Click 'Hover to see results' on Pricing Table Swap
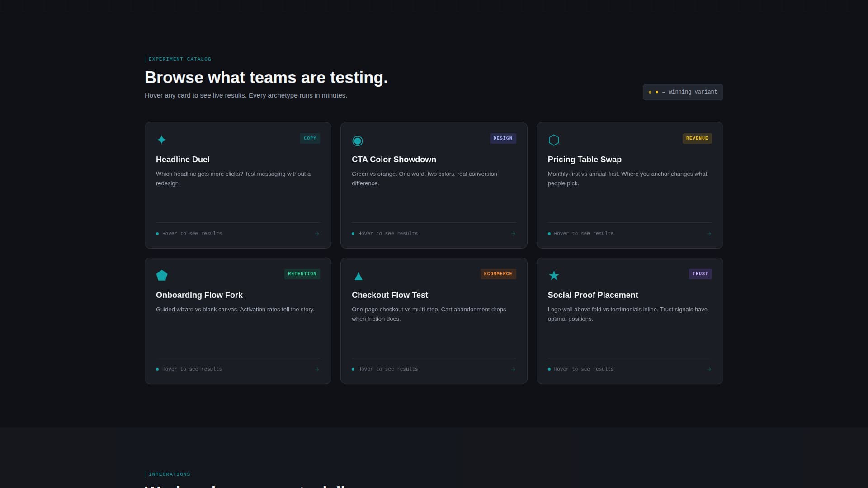This screenshot has width=868, height=488. click(x=584, y=234)
